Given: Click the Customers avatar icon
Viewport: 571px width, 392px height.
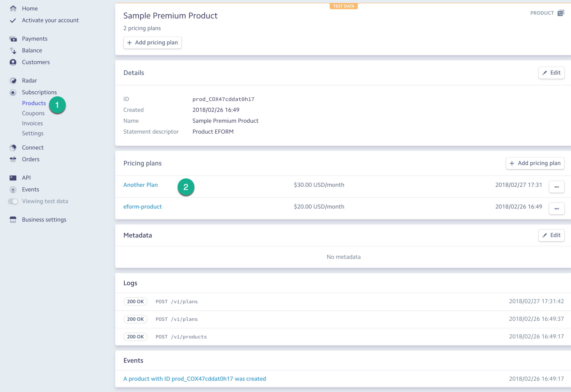Looking at the screenshot, I should click(x=13, y=62).
